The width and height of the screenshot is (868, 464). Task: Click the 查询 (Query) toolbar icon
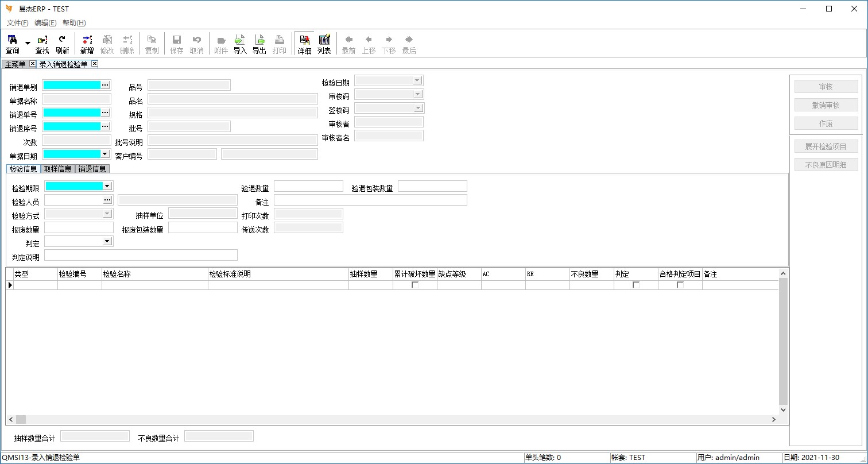12,44
